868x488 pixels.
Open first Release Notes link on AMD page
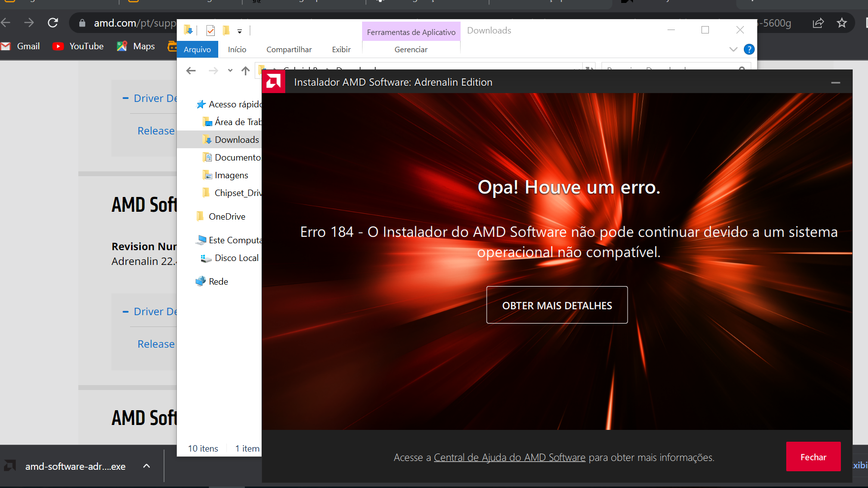coord(156,130)
